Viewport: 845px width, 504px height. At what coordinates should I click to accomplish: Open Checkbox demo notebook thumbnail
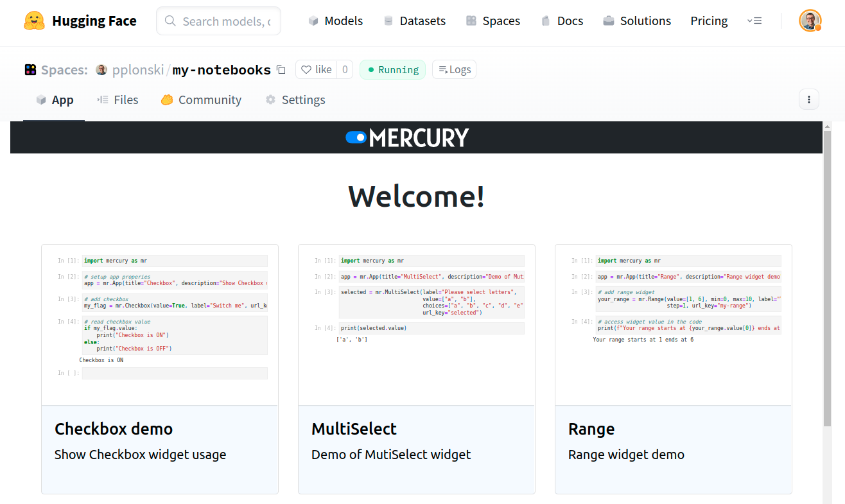160,325
